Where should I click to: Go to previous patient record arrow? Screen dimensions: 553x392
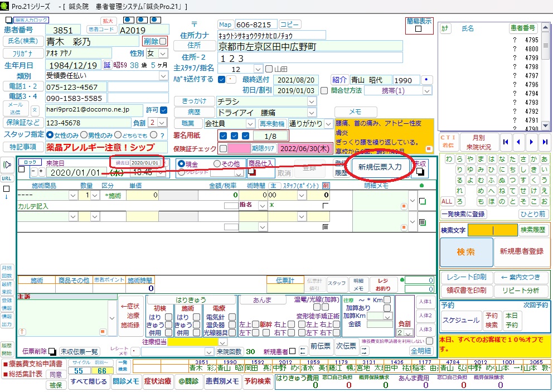[x=518, y=142]
